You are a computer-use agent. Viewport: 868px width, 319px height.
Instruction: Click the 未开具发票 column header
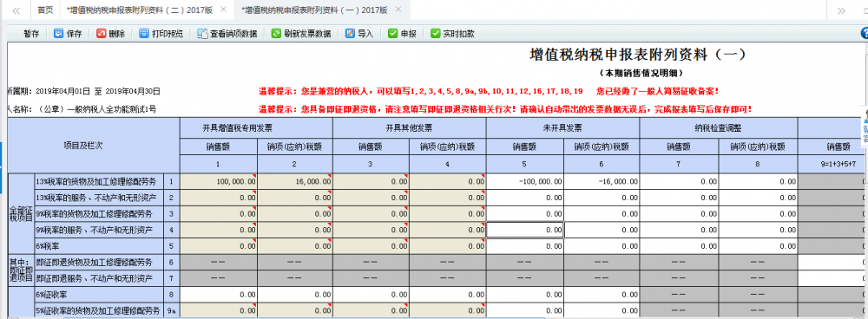click(563, 127)
